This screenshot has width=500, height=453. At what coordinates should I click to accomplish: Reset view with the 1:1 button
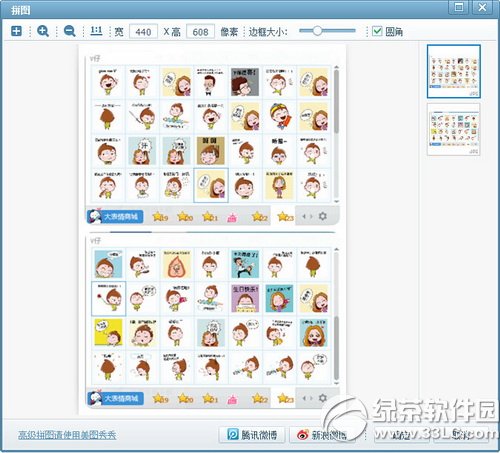[x=96, y=31]
